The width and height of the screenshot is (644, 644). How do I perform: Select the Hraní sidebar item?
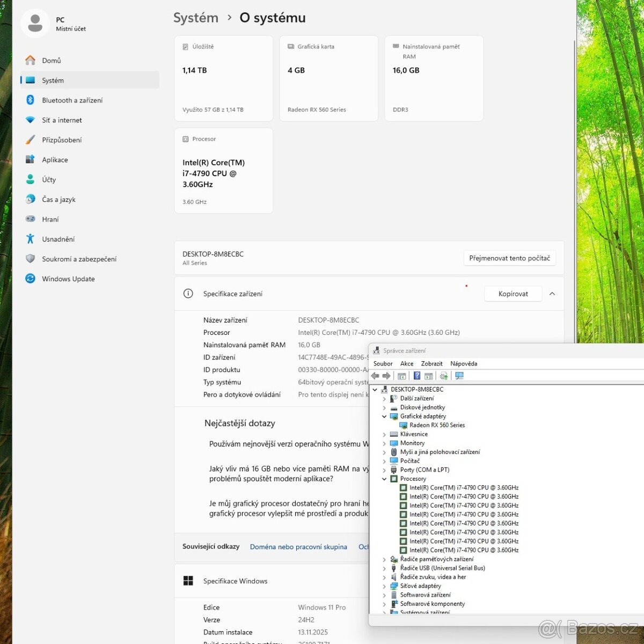[50, 219]
